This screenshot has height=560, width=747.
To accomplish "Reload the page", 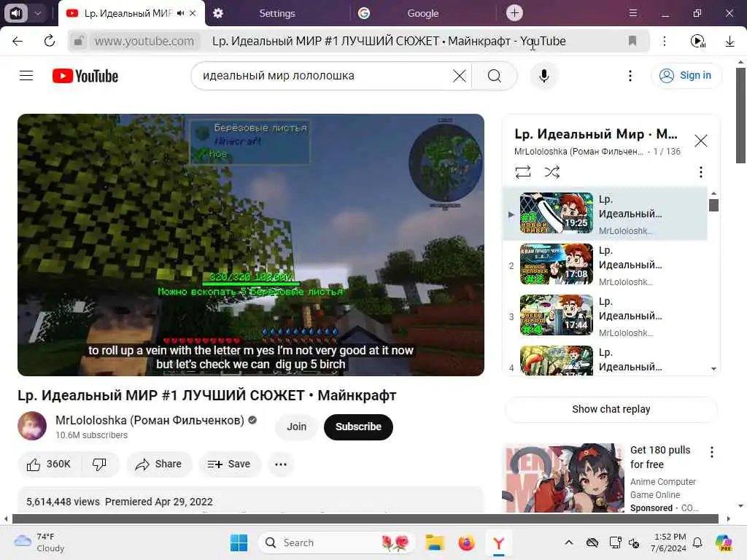I will pyautogui.click(x=50, y=41).
